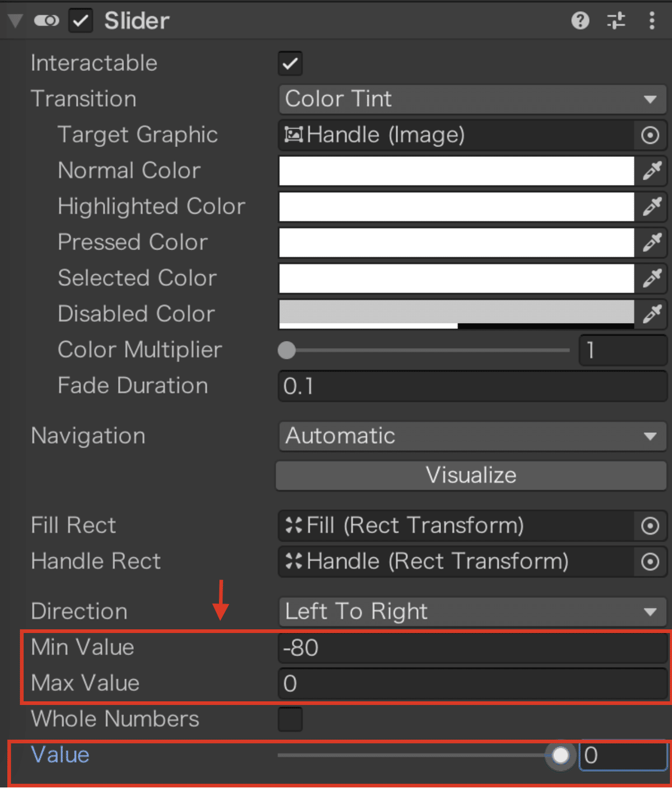
Task: Open the Slider component three-dot menu
Action: coord(652,21)
